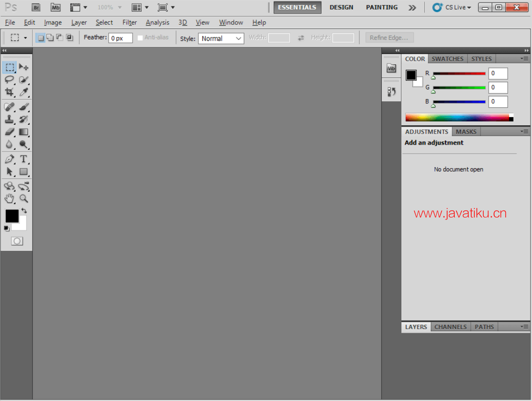532x401 pixels.
Task: Select the Quick Selection tool
Action: coord(23,80)
